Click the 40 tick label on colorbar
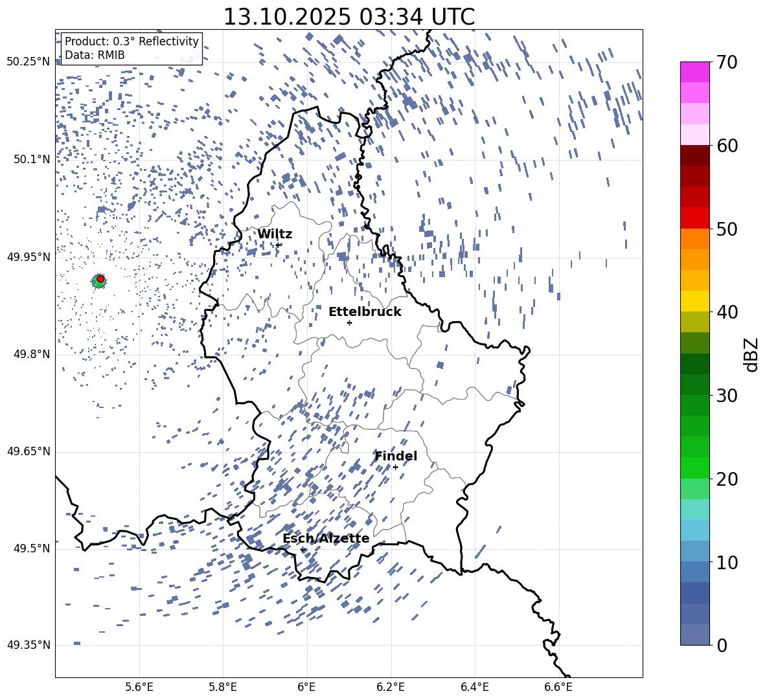This screenshot has height=700, width=767. (727, 312)
